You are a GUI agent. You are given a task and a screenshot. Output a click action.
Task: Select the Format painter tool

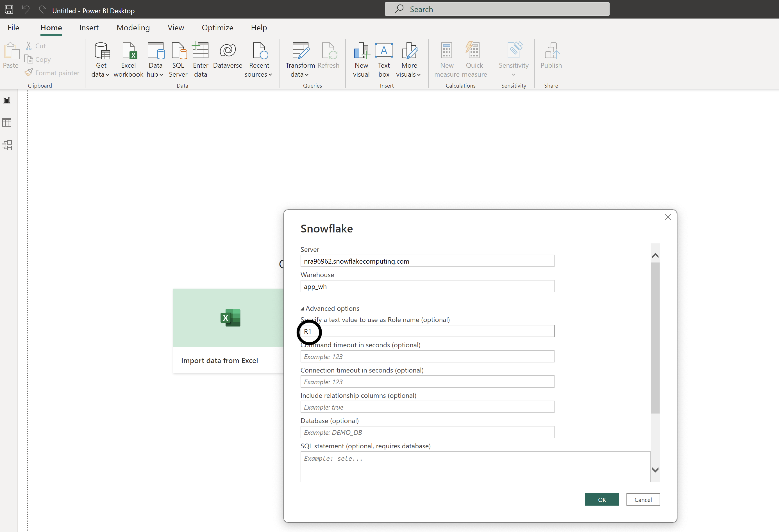pyautogui.click(x=52, y=72)
